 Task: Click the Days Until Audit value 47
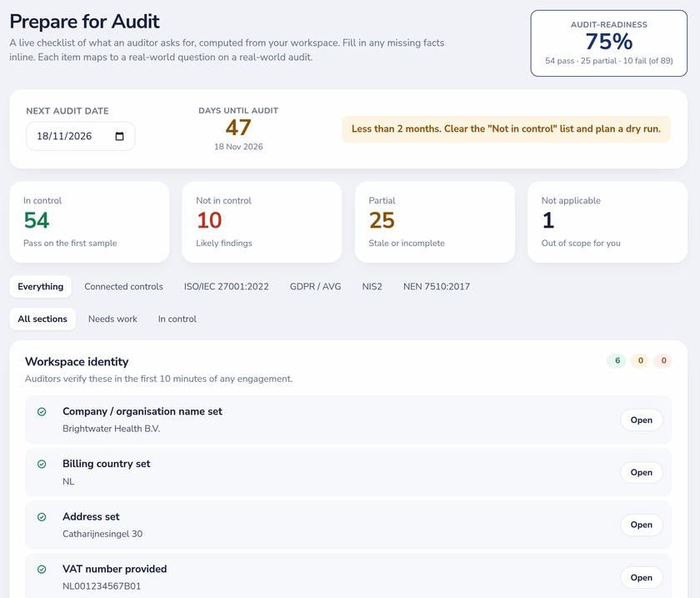[238, 128]
